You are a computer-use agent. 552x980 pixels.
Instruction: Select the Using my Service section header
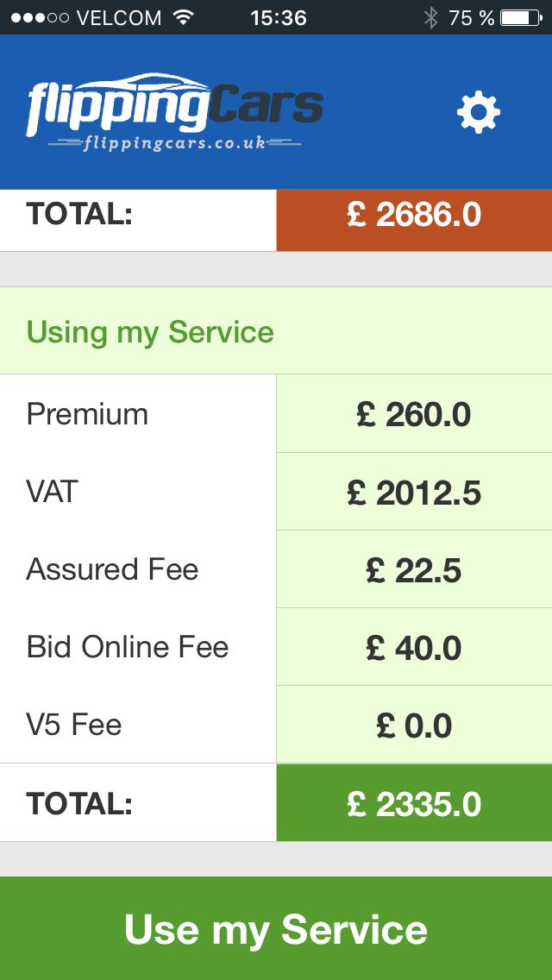[x=151, y=331]
